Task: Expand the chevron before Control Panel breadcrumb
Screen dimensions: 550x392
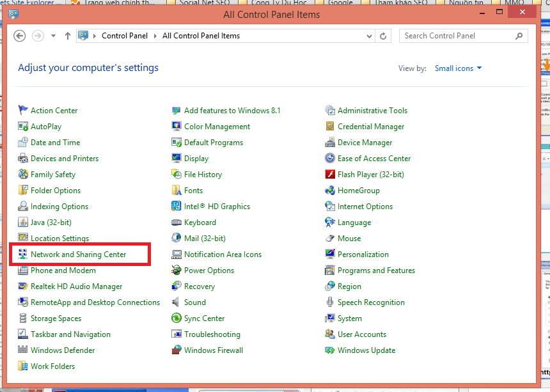Action: pyautogui.click(x=95, y=36)
